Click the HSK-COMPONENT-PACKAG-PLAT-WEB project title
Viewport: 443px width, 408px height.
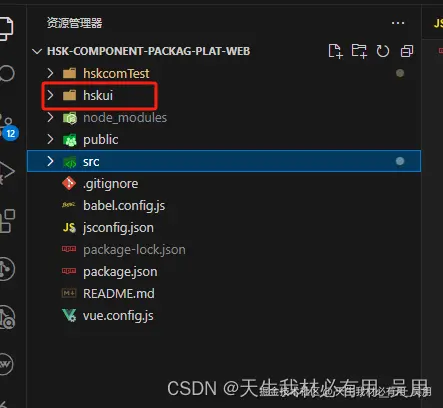point(149,51)
